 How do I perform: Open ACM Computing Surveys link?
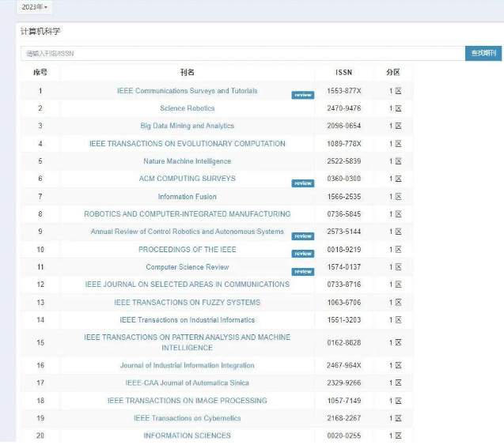pyautogui.click(x=187, y=179)
